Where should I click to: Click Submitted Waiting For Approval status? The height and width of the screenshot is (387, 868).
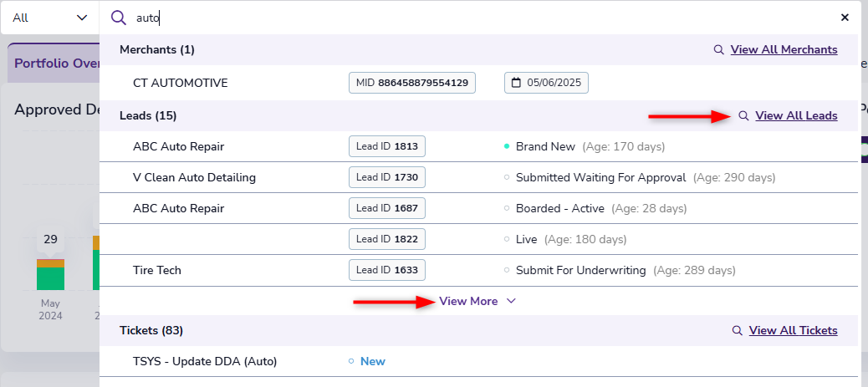(x=600, y=178)
